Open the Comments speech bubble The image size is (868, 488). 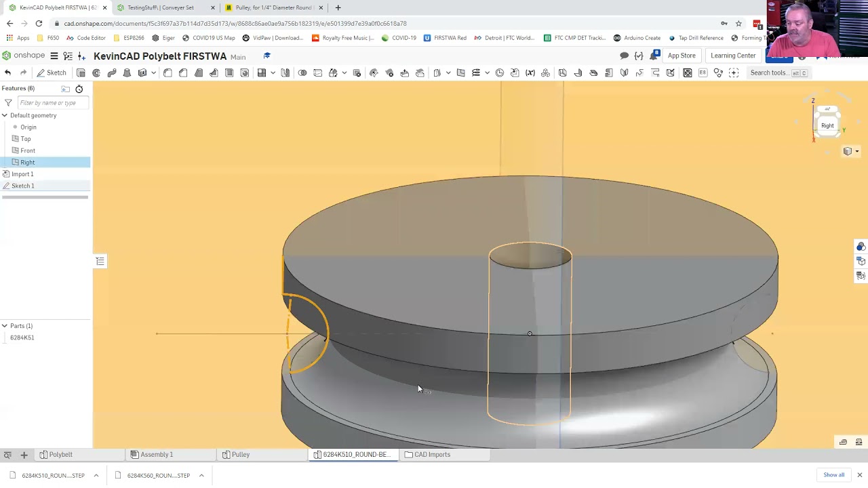coord(625,56)
